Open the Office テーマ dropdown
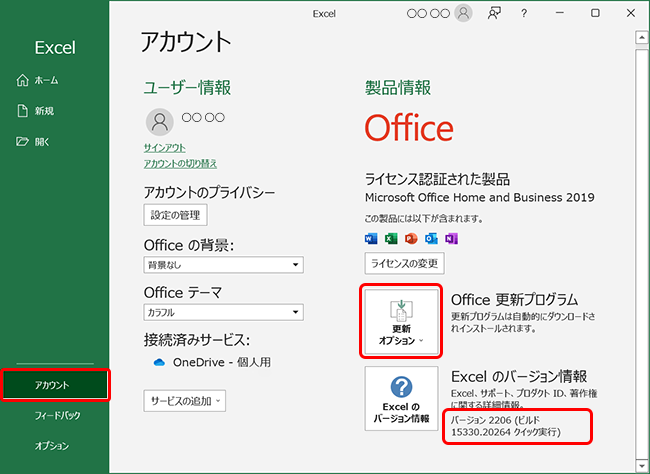 tap(223, 312)
